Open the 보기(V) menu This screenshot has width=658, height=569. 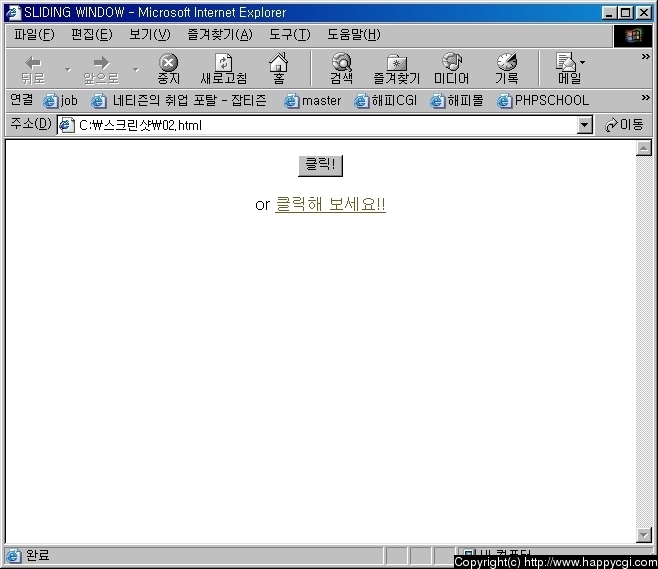(149, 34)
